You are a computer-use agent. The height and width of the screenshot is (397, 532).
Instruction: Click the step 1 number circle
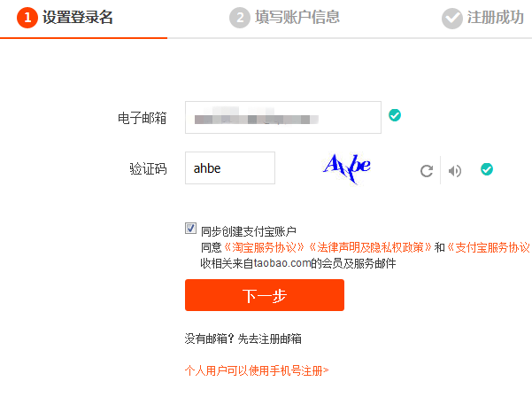click(x=27, y=18)
